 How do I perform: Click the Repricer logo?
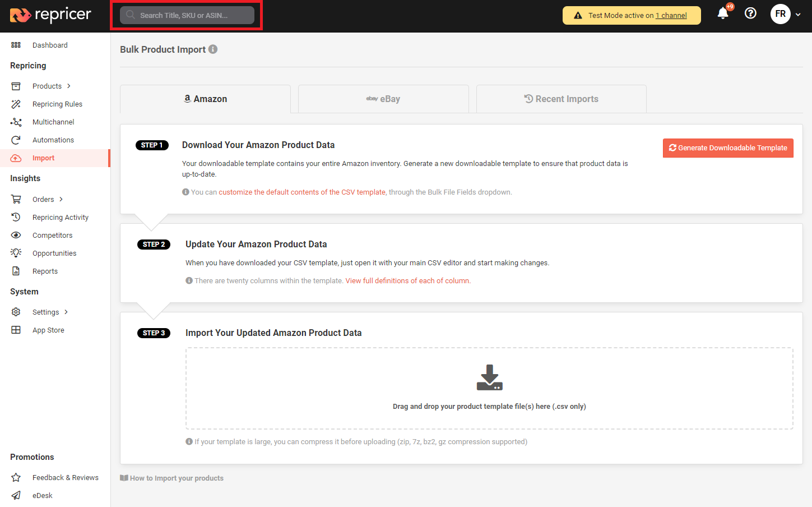coord(50,15)
